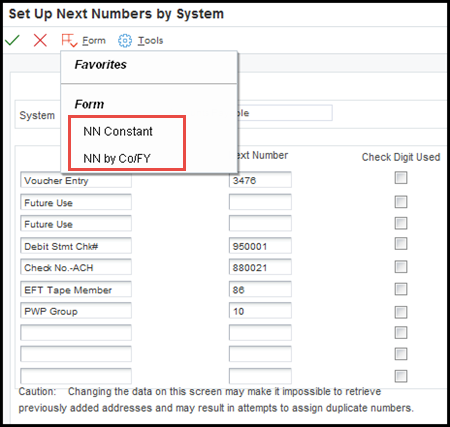Toggle Check Digit Used for Voucher Entry

point(401,178)
